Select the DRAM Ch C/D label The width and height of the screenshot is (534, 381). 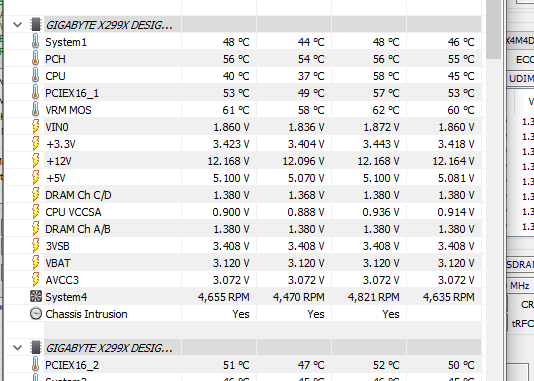coord(78,195)
